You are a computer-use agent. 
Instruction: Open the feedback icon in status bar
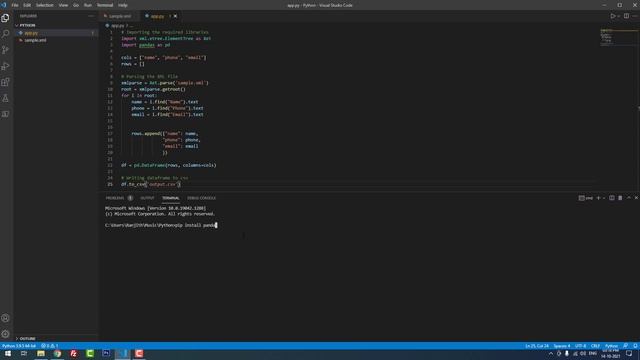[625, 346]
